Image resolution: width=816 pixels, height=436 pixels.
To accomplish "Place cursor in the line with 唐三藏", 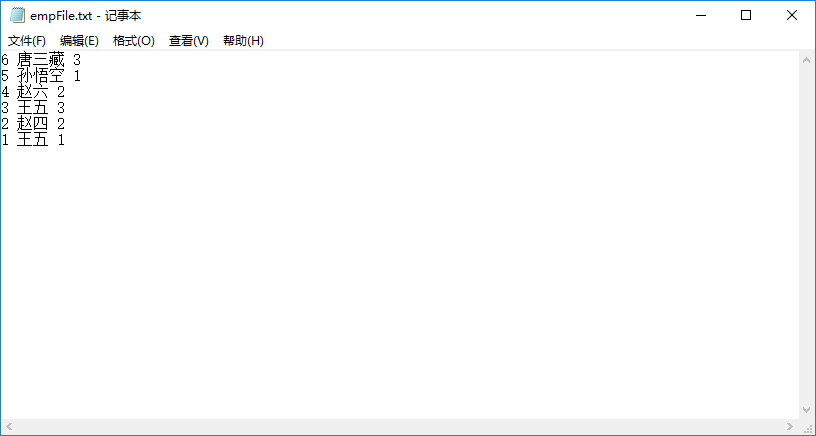I will tap(41, 60).
